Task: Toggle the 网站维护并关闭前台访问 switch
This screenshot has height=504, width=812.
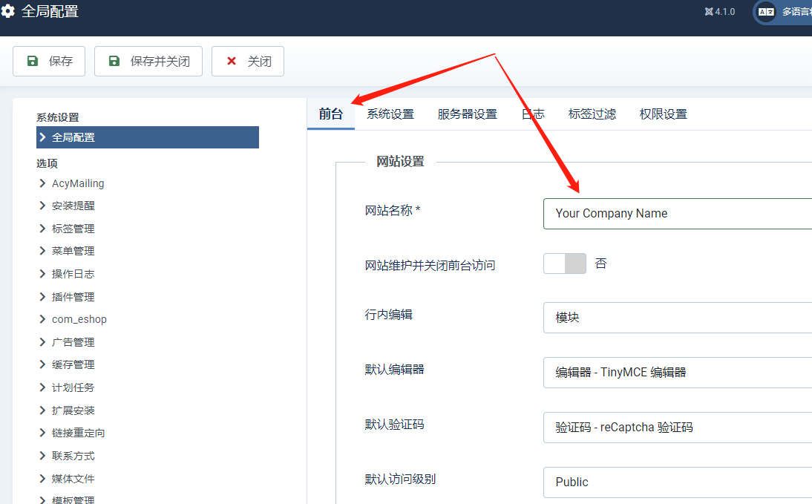Action: 565,264
